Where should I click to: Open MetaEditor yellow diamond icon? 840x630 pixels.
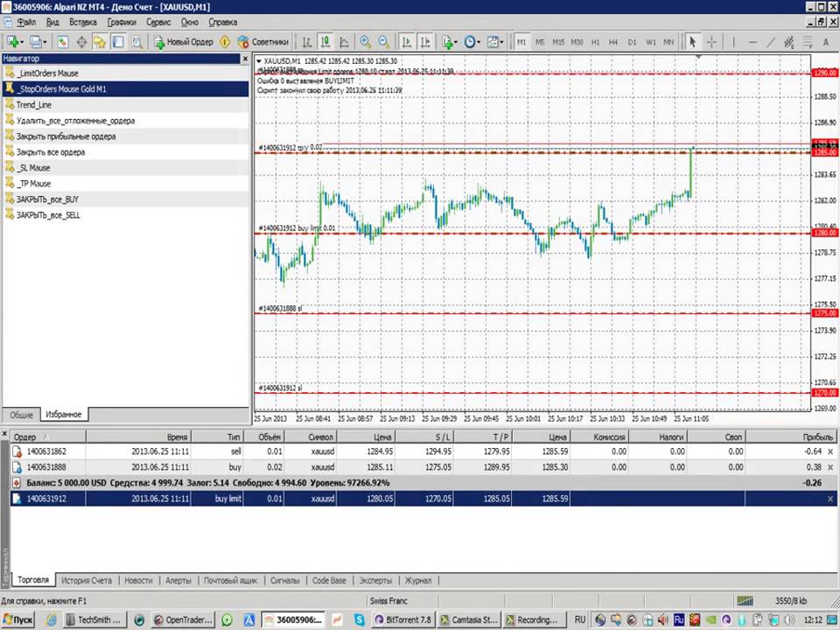coord(225,42)
